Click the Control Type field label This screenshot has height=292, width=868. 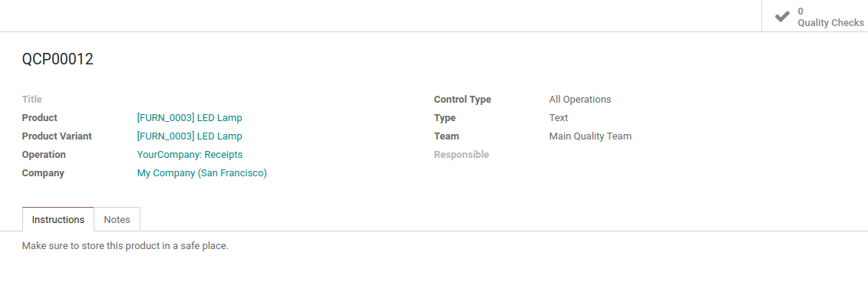463,100
